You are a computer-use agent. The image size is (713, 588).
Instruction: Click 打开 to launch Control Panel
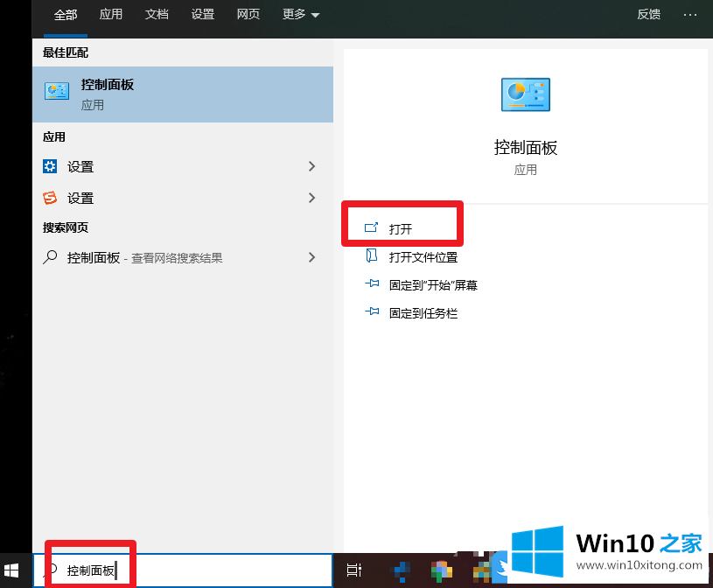[x=400, y=228]
